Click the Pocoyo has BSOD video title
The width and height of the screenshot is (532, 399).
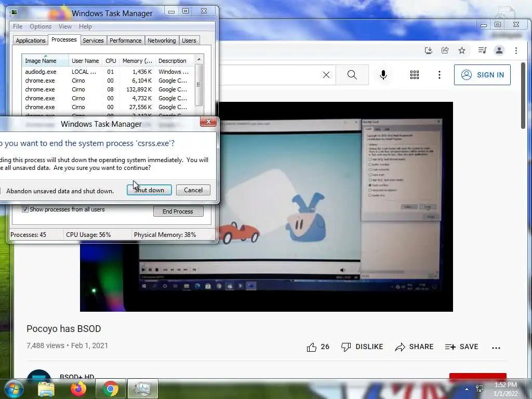pyautogui.click(x=64, y=329)
